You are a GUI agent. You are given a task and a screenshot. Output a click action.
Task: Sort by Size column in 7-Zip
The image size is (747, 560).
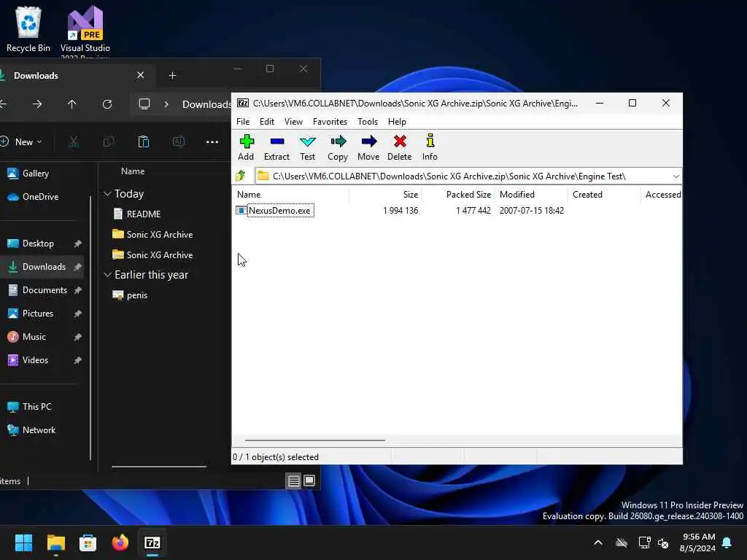click(385, 194)
